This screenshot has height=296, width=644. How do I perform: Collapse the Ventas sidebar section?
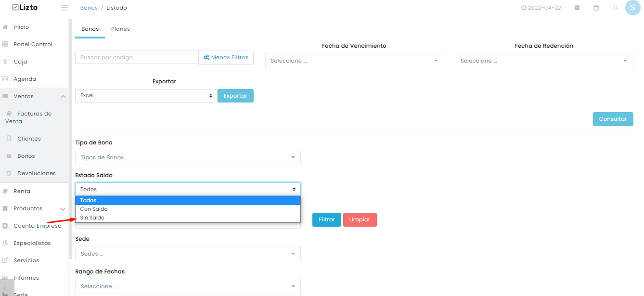63,96
